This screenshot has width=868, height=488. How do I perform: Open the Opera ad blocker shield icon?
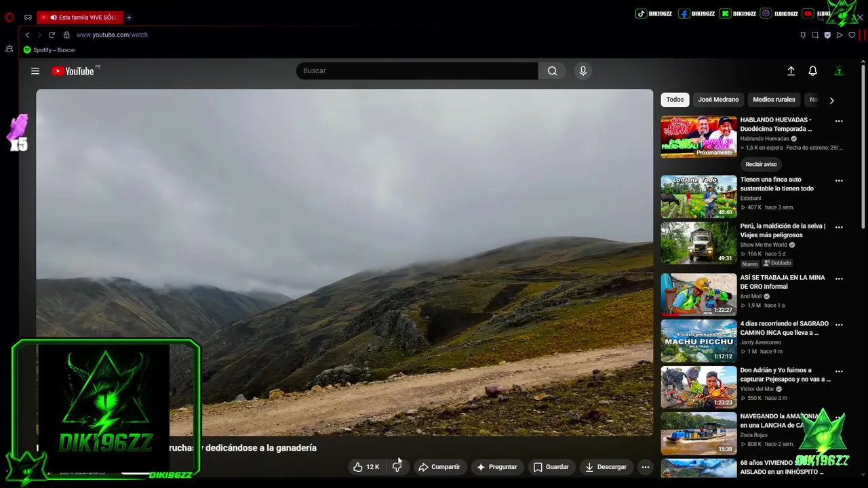(x=827, y=35)
